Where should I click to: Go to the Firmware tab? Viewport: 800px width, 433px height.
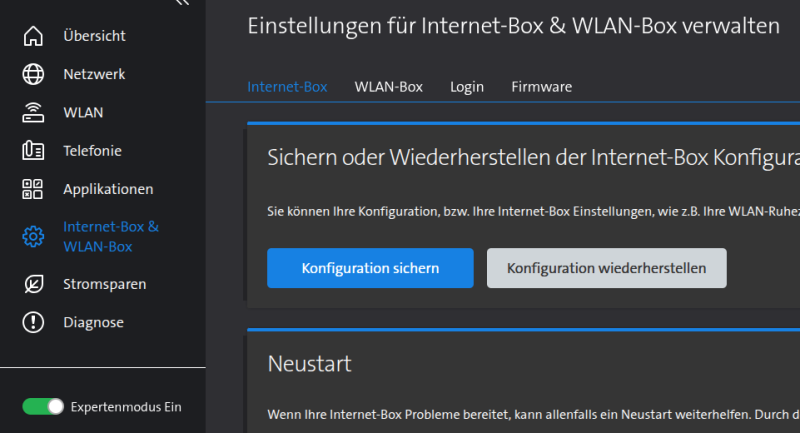541,87
